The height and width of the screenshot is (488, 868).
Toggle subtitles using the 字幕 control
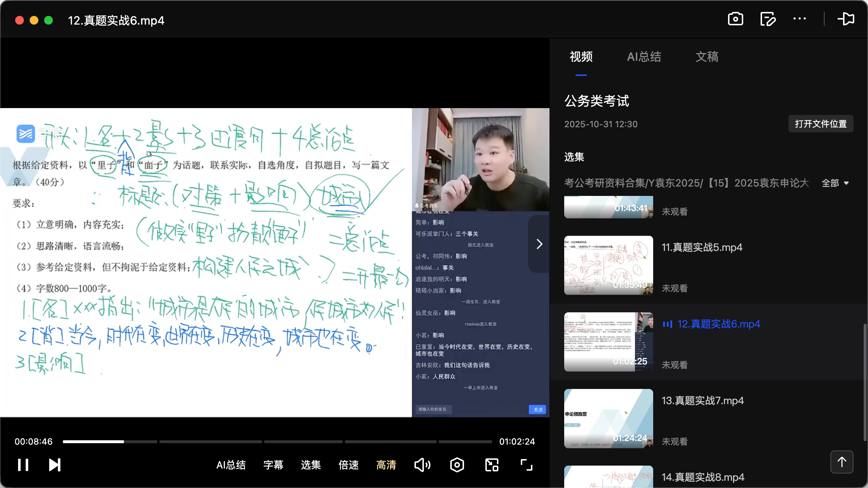273,465
